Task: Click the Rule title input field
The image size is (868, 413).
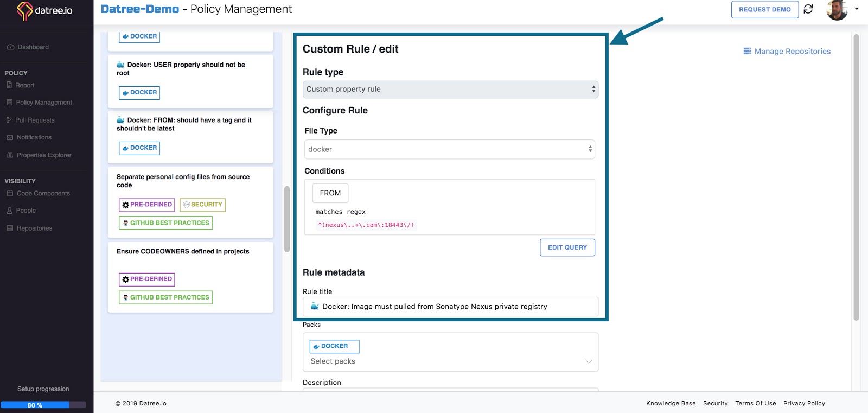Action: [x=450, y=307]
